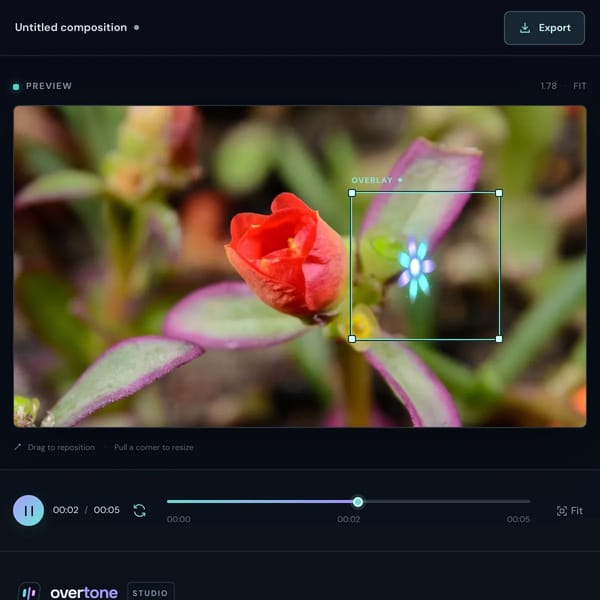Viewport: 600px width, 600px height.
Task: Click the Untitled composition title
Action: (x=71, y=28)
